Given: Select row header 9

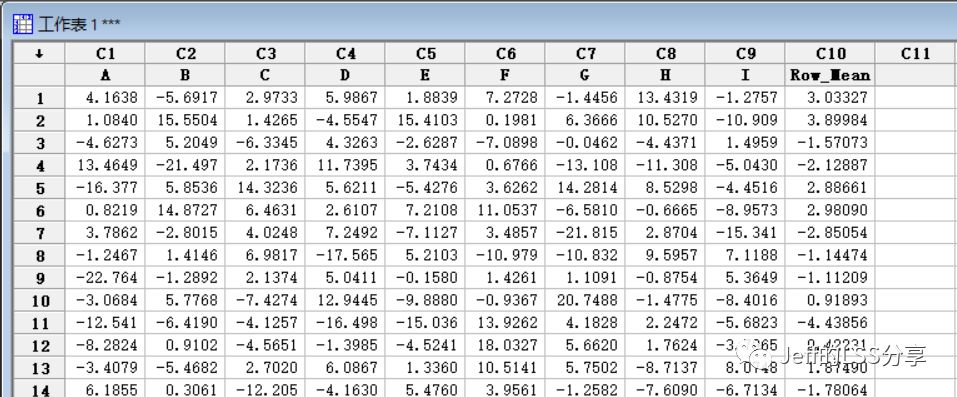Looking at the screenshot, I should pos(39,278).
